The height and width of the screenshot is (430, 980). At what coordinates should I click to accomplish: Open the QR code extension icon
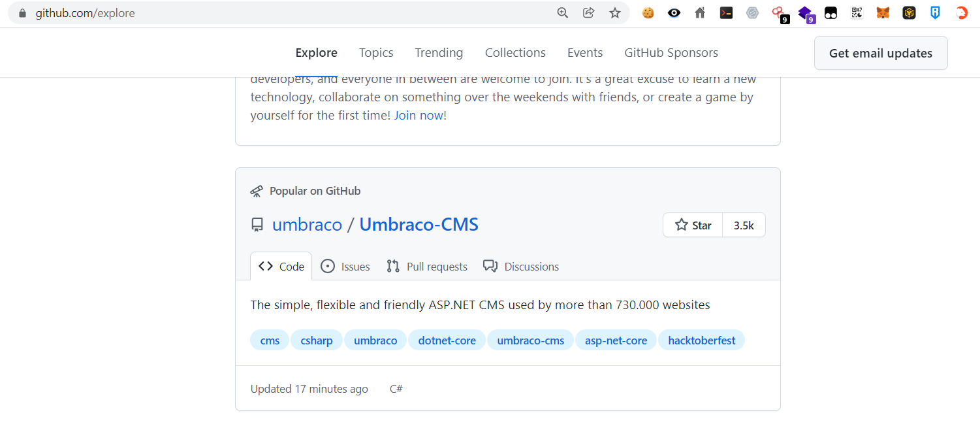pos(857,12)
